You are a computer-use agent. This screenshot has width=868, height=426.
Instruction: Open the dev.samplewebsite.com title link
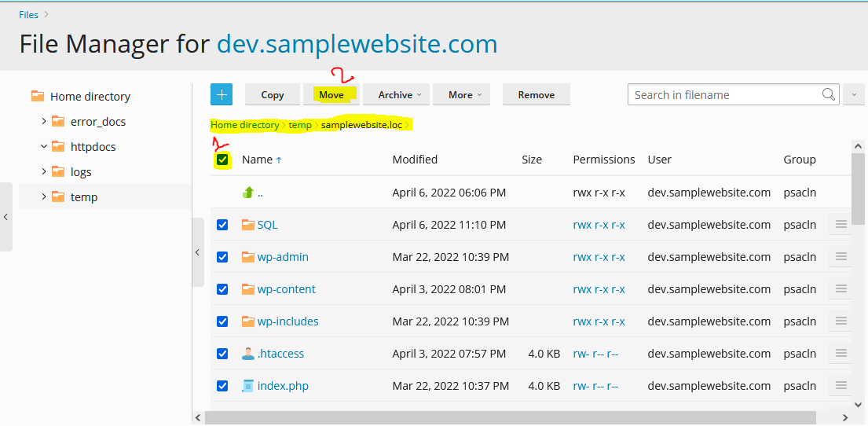tap(357, 44)
